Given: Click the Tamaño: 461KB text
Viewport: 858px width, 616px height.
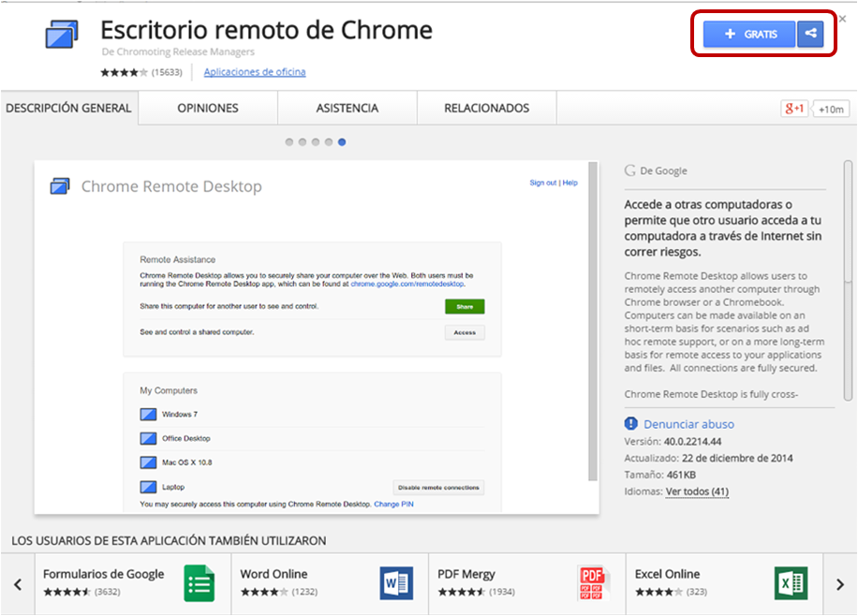Looking at the screenshot, I should (x=660, y=475).
